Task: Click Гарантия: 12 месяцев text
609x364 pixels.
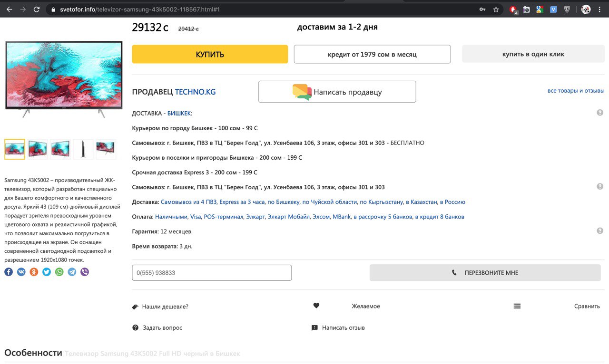Action: (x=162, y=231)
